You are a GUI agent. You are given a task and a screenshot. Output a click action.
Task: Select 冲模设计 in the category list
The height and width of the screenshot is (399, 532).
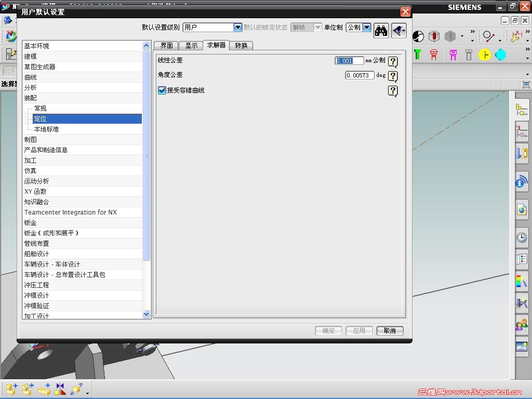83,296
